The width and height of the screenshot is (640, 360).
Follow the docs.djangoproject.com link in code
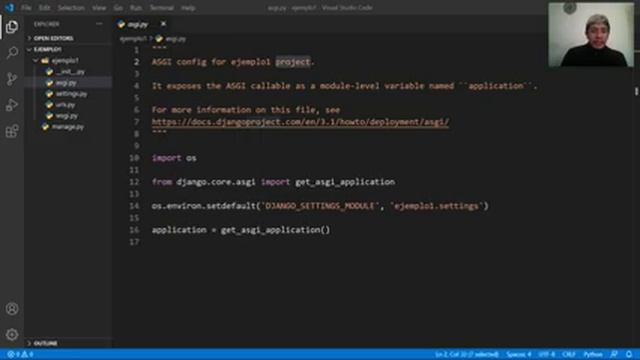(300, 122)
